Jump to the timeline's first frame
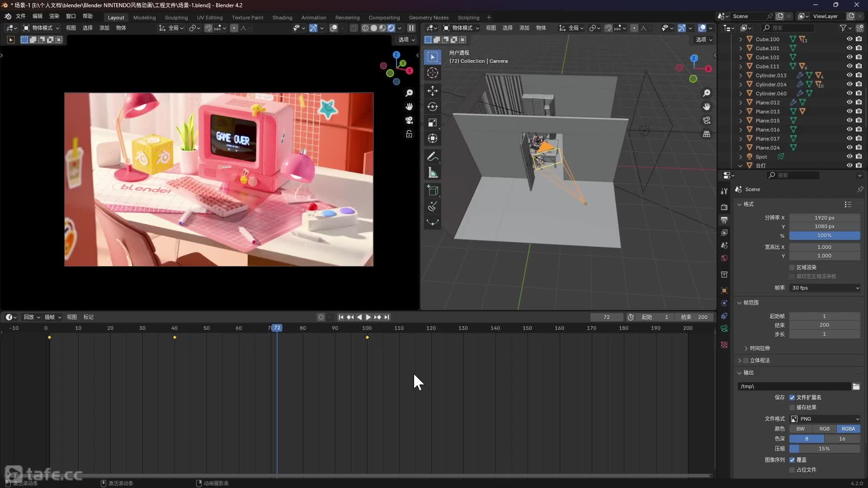Viewport: 868px width, 488px height. click(341, 317)
